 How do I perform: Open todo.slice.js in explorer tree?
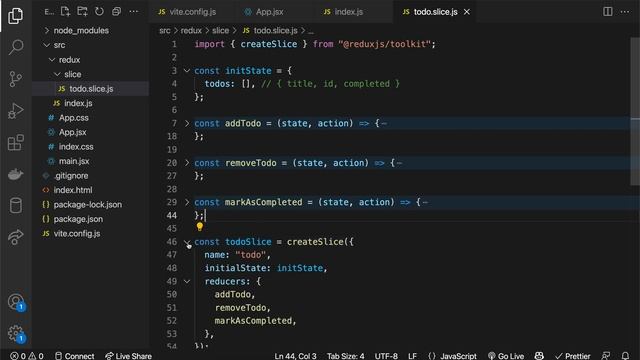click(91, 89)
